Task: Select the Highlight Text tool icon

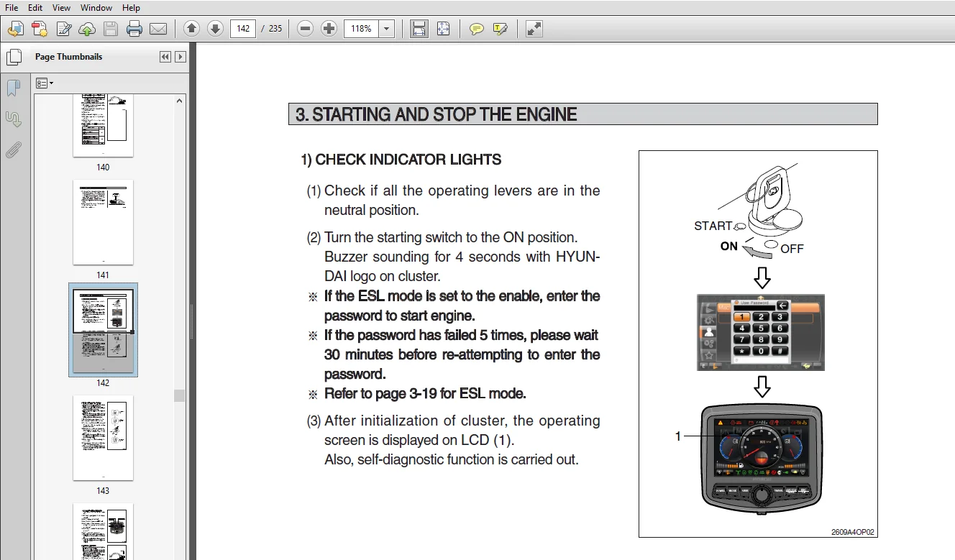Action: 501,29
